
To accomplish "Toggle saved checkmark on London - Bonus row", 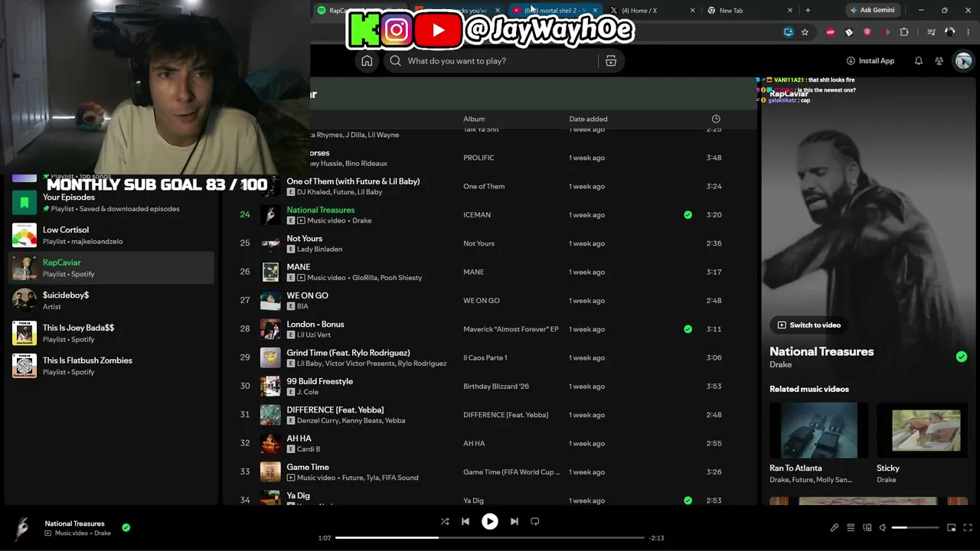I will pos(688,329).
